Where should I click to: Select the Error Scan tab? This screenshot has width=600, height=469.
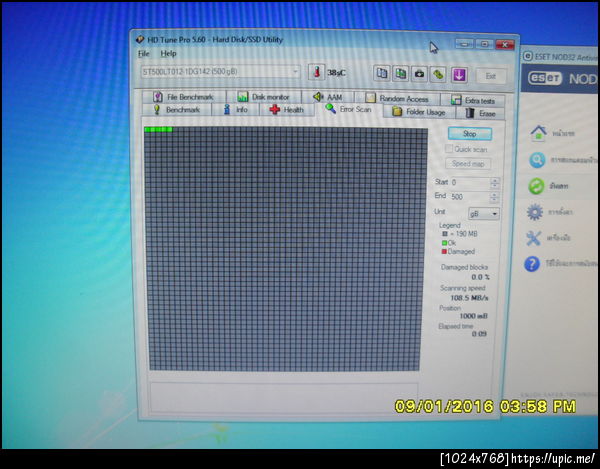[349, 109]
